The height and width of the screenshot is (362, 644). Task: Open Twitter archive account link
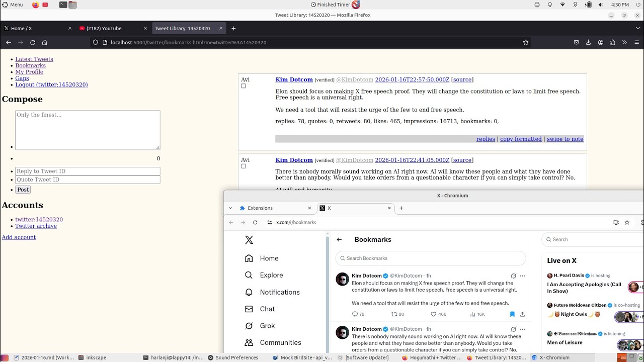point(36,226)
